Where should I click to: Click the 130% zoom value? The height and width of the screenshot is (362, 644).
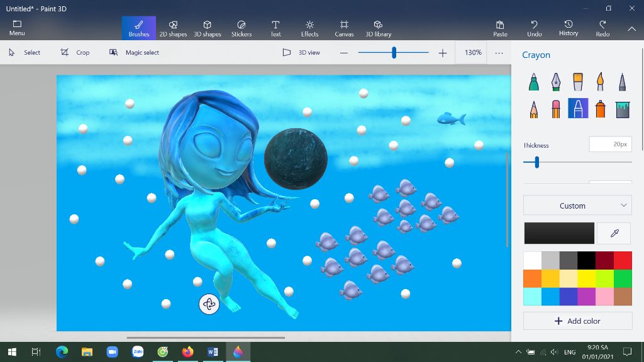pyautogui.click(x=473, y=53)
